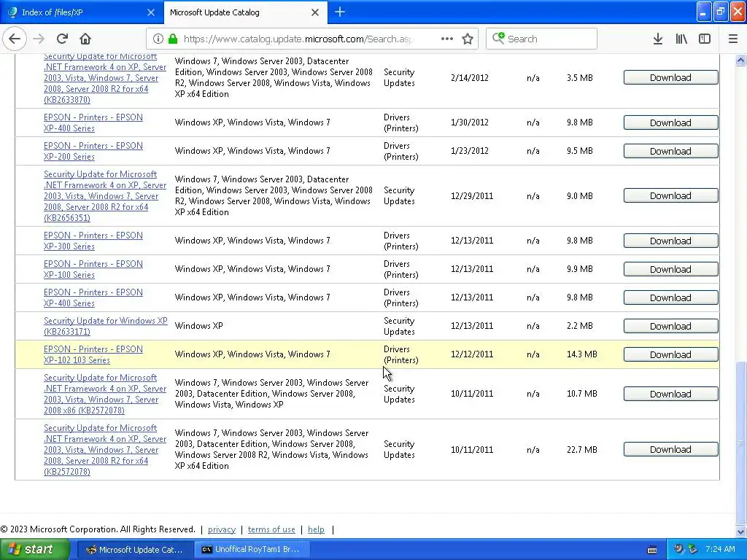Toggle the sidebar view icon
The image size is (747, 560).
705,39
